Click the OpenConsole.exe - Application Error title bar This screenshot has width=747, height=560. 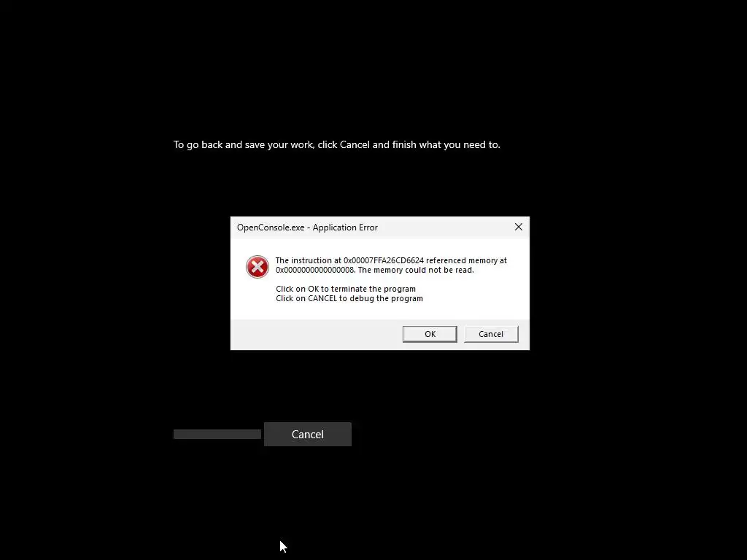click(x=371, y=227)
